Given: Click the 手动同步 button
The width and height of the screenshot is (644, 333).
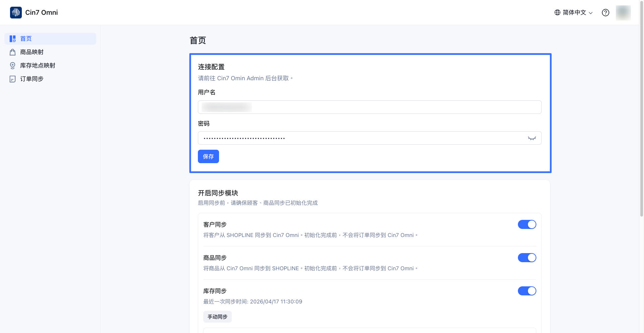Looking at the screenshot, I should coord(217,317).
